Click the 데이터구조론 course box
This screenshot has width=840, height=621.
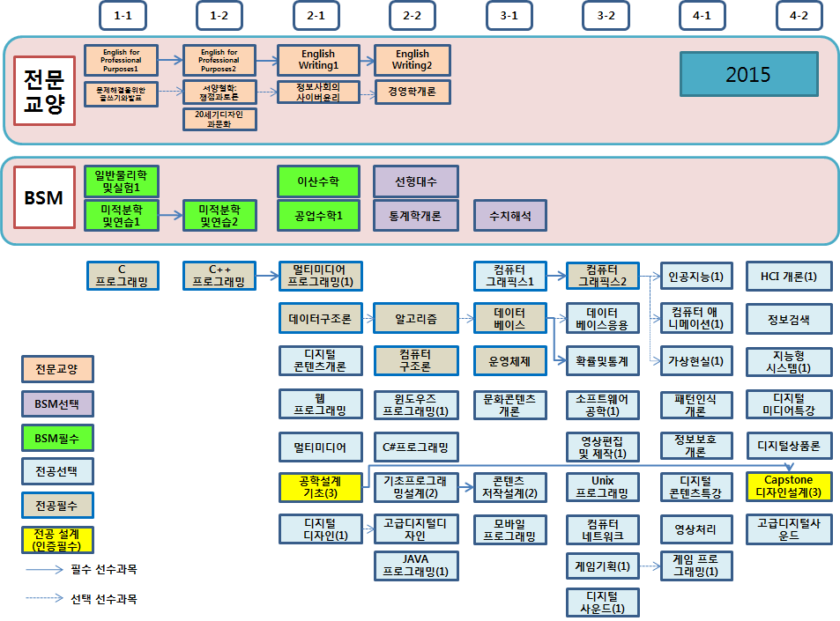320,319
